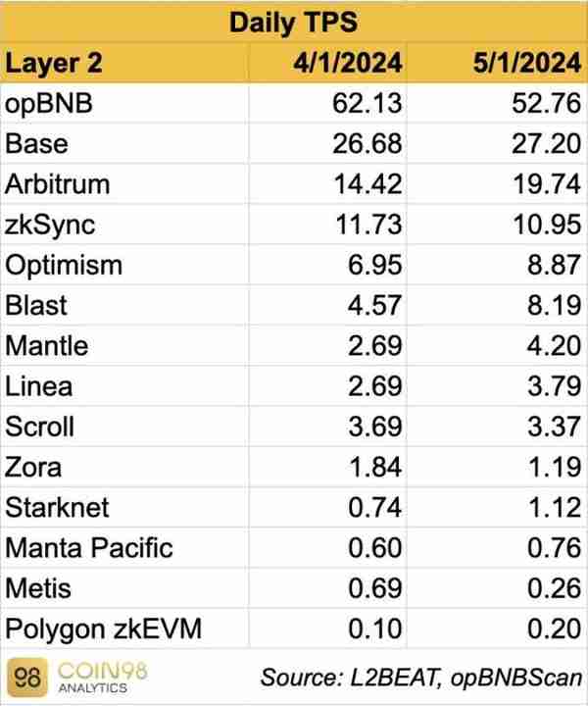The height and width of the screenshot is (706, 588).
Task: Click the Manta Pacific row label
Action: click(x=89, y=548)
